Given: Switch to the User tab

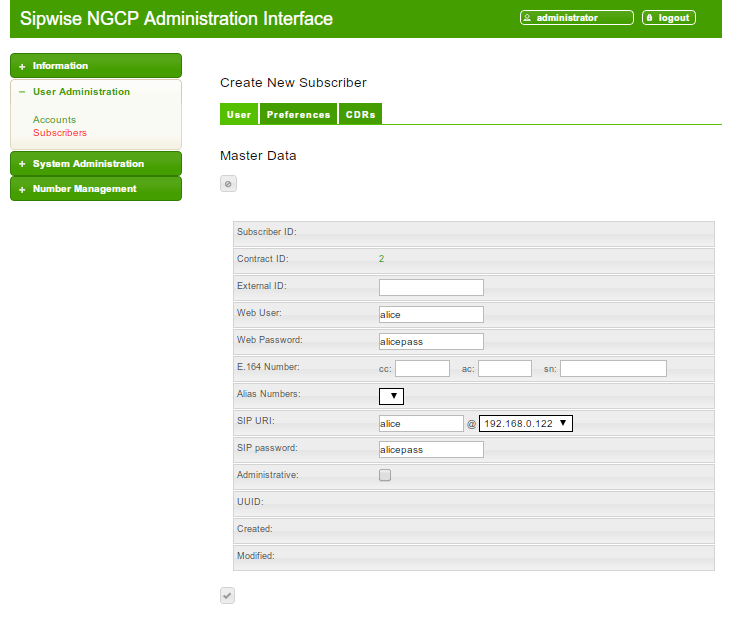Looking at the screenshot, I should pos(239,114).
